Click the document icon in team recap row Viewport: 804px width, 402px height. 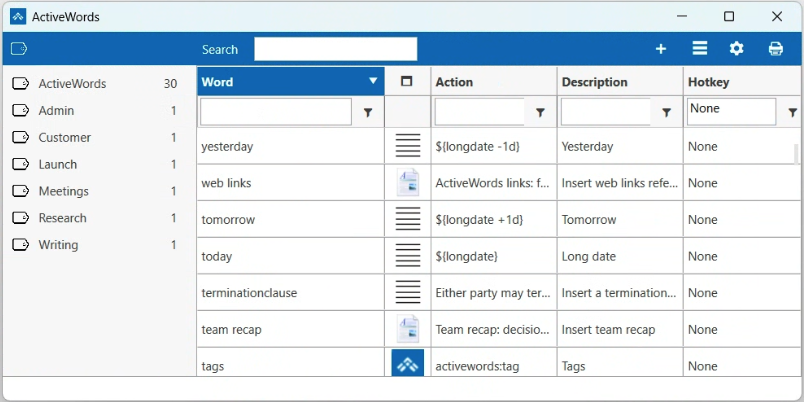pos(408,329)
